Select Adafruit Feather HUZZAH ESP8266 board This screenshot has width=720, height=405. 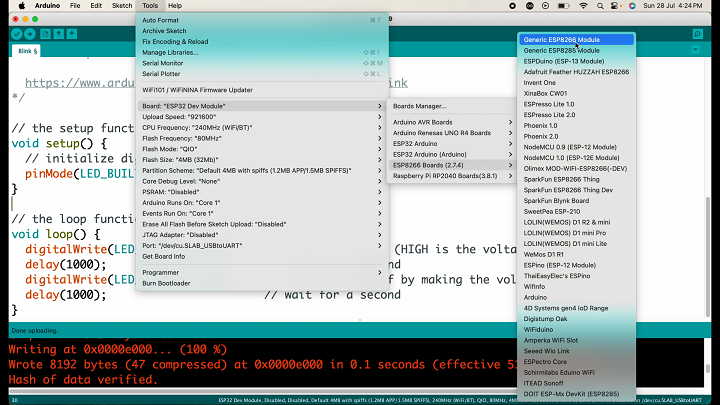pyautogui.click(x=577, y=72)
